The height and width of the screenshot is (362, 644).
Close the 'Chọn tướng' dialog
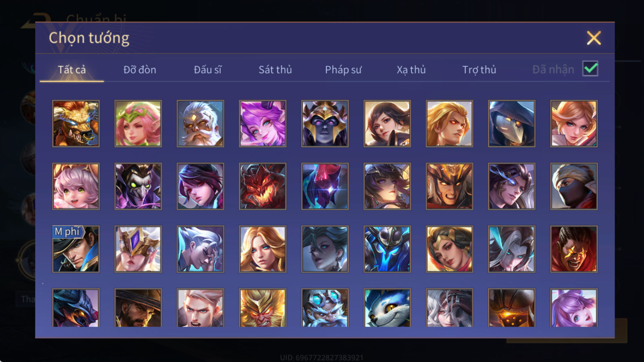click(x=594, y=38)
